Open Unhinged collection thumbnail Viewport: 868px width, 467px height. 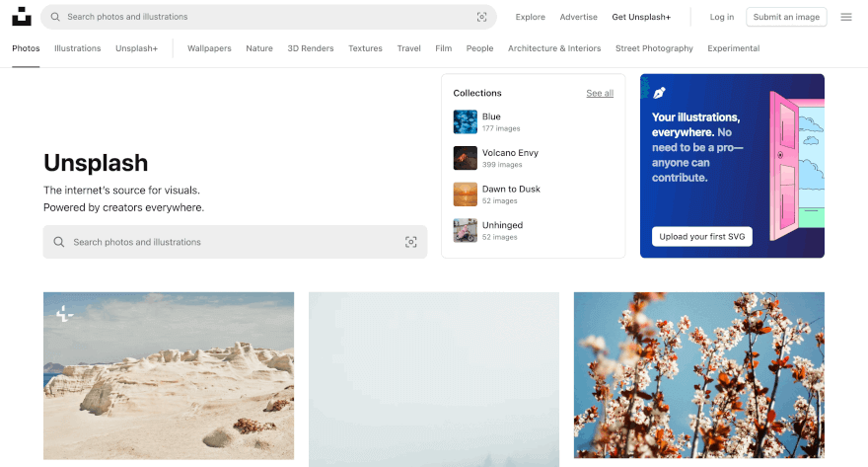465,230
